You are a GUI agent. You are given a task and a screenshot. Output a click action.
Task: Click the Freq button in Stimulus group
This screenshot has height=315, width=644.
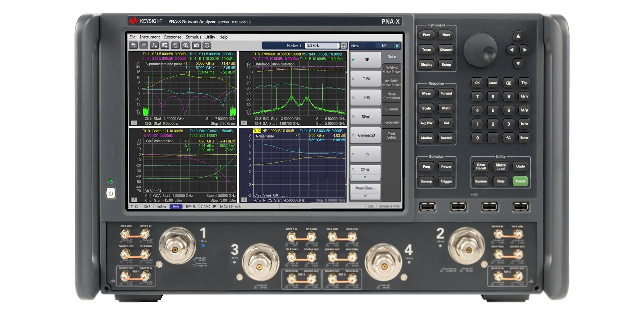point(426,167)
